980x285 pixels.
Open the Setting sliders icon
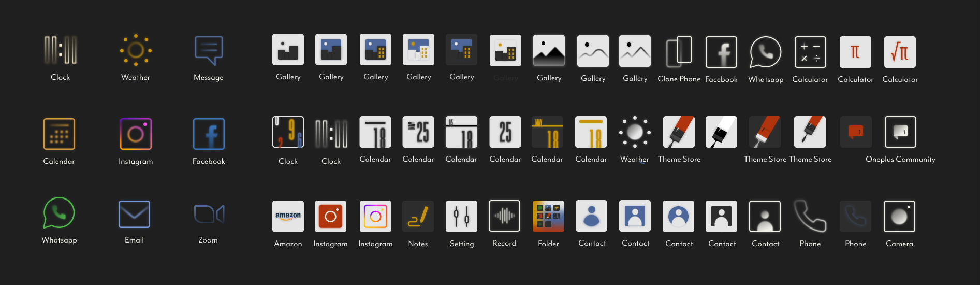click(x=462, y=216)
